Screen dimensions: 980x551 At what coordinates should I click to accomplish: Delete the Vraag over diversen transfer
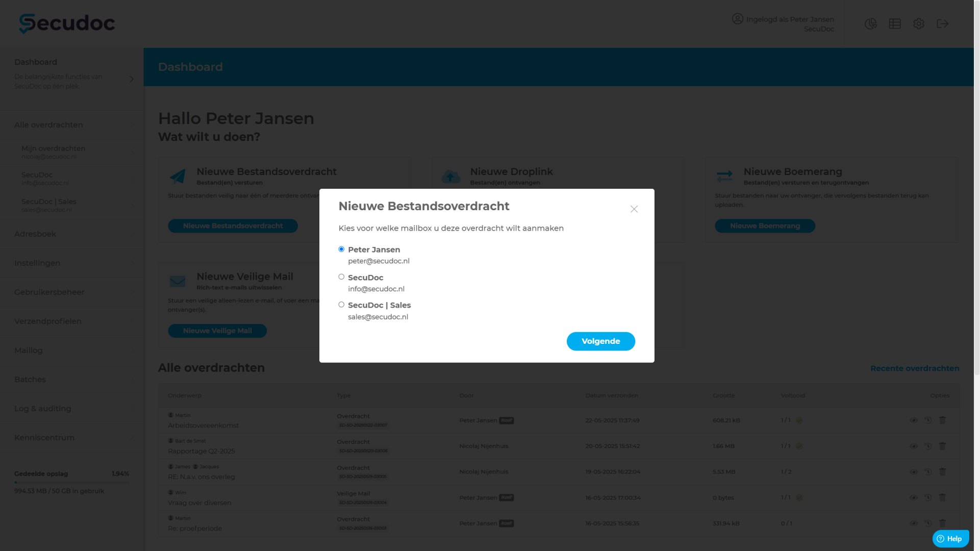(x=943, y=497)
